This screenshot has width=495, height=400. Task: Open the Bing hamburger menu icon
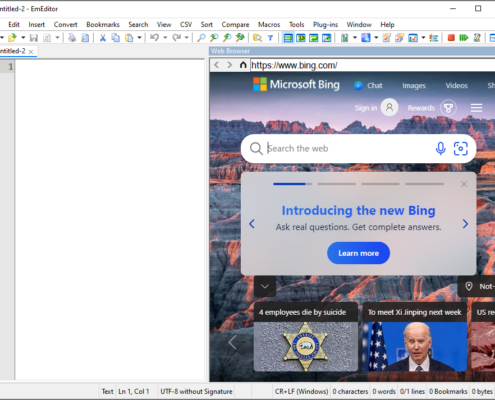pos(476,108)
